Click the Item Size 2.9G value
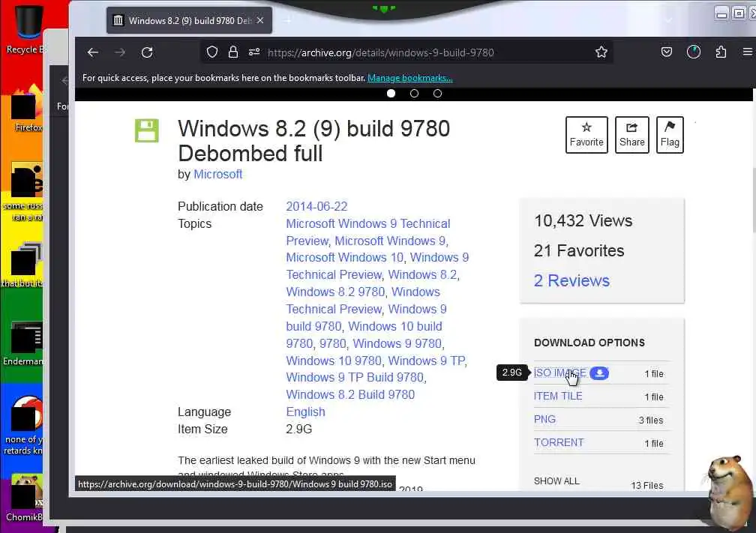 (299, 430)
